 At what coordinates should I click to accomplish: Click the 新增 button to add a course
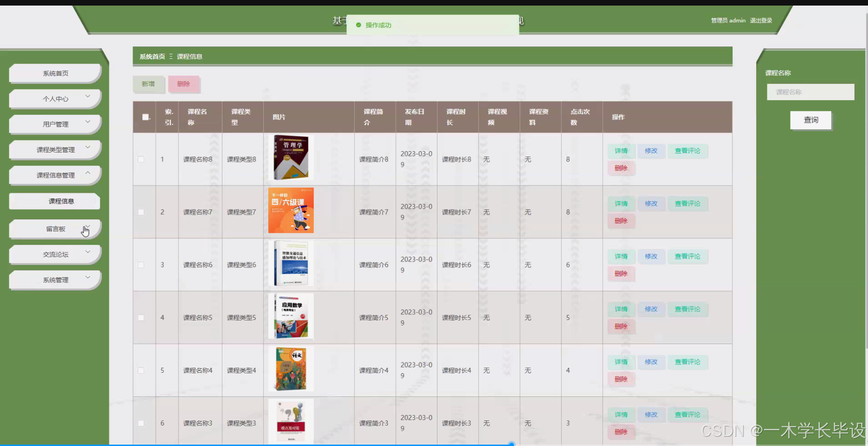(x=148, y=84)
